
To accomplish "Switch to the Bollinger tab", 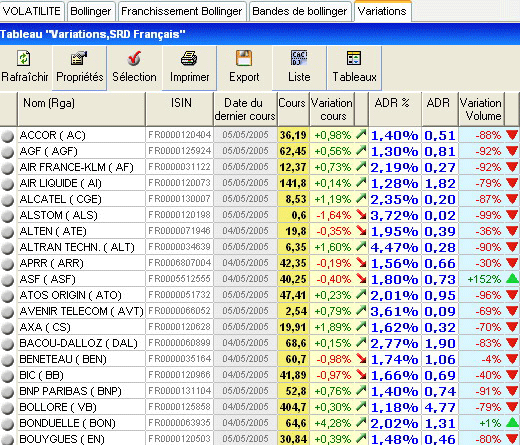I will (91, 11).
